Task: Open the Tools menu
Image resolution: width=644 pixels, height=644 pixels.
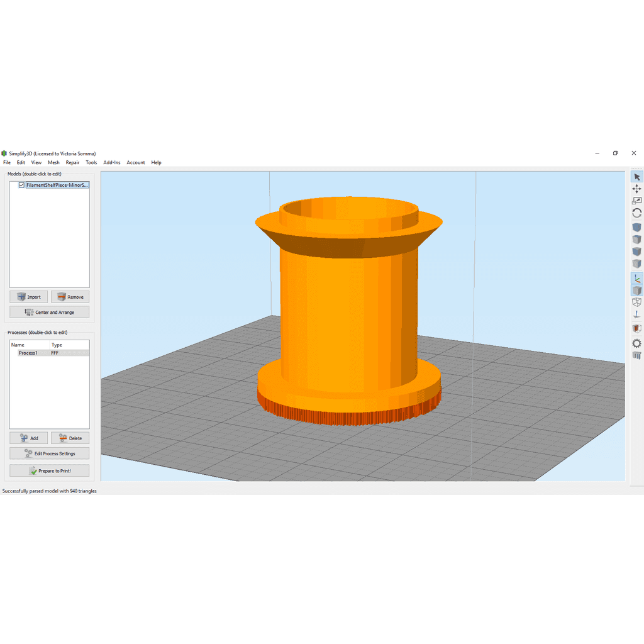Action: point(91,163)
